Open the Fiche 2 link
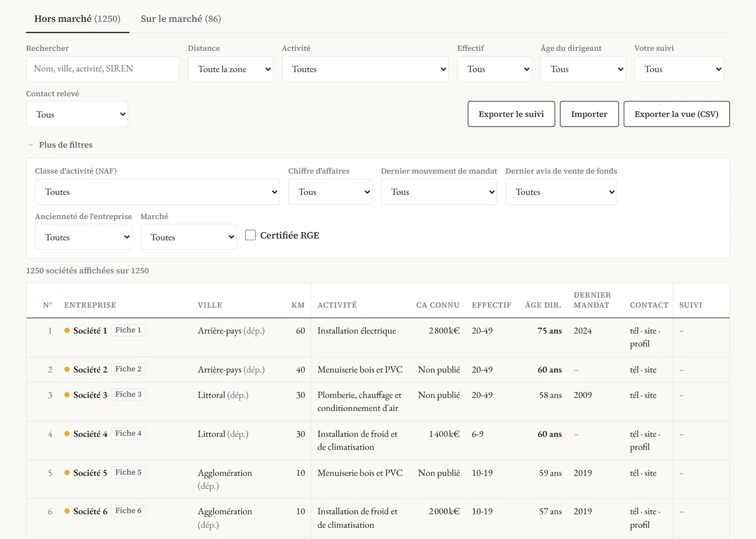The height and width of the screenshot is (539, 756). point(128,369)
